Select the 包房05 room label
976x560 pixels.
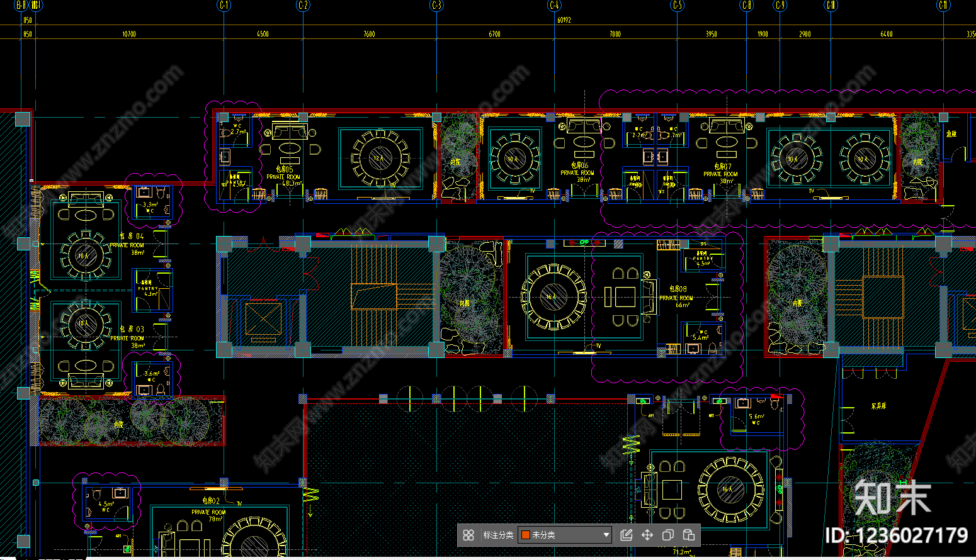(x=285, y=169)
